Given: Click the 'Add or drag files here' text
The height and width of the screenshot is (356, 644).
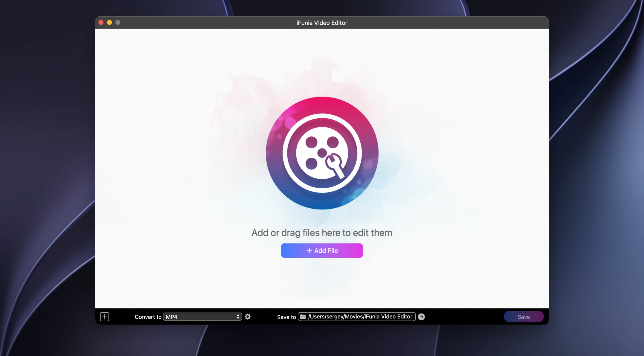Looking at the screenshot, I should (x=322, y=233).
